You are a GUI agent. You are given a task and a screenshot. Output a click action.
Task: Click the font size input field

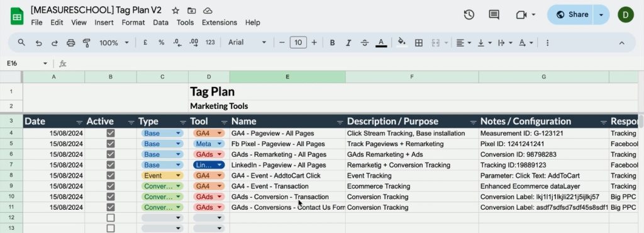coord(298,42)
